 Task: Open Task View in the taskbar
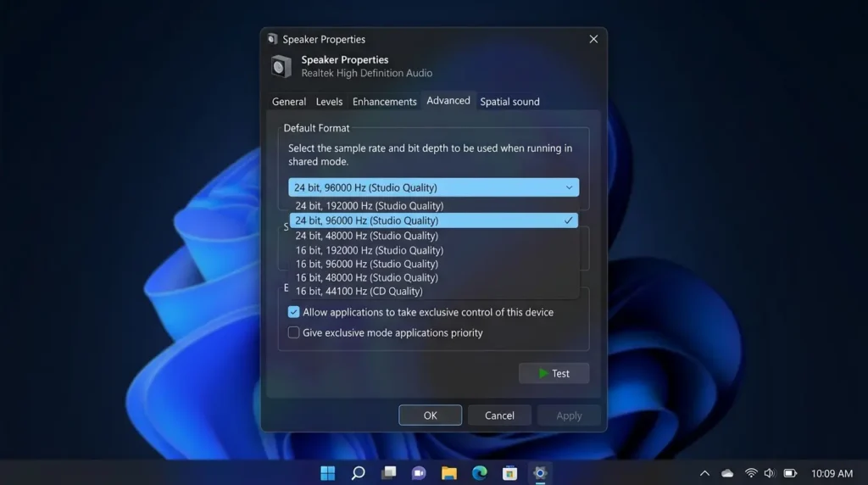point(388,473)
